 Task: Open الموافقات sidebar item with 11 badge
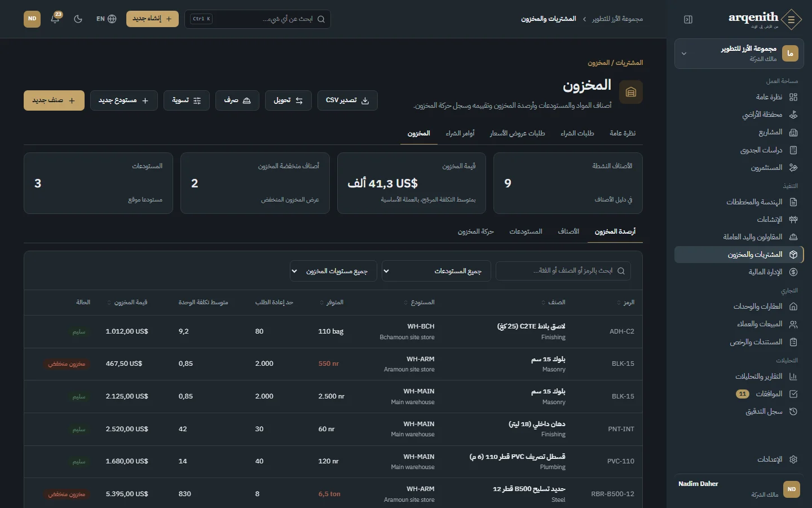[739, 394]
